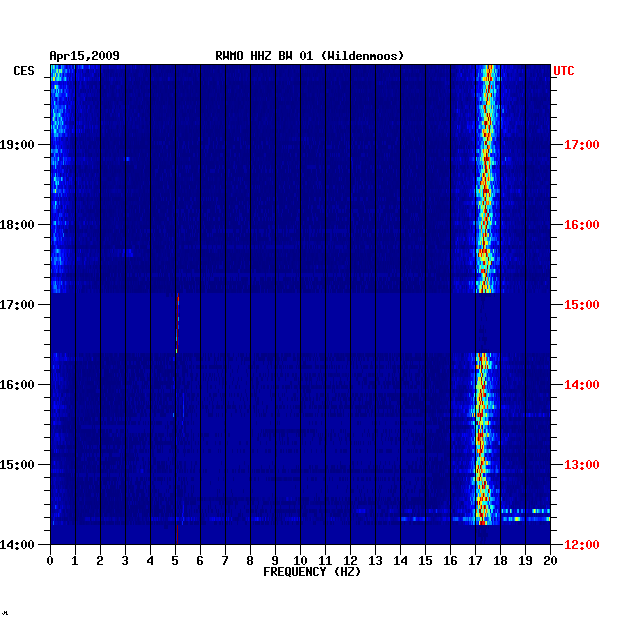Viewport: 630px width, 624px height.
Task: Click frequency axis tick label 7
Action: 225,561
